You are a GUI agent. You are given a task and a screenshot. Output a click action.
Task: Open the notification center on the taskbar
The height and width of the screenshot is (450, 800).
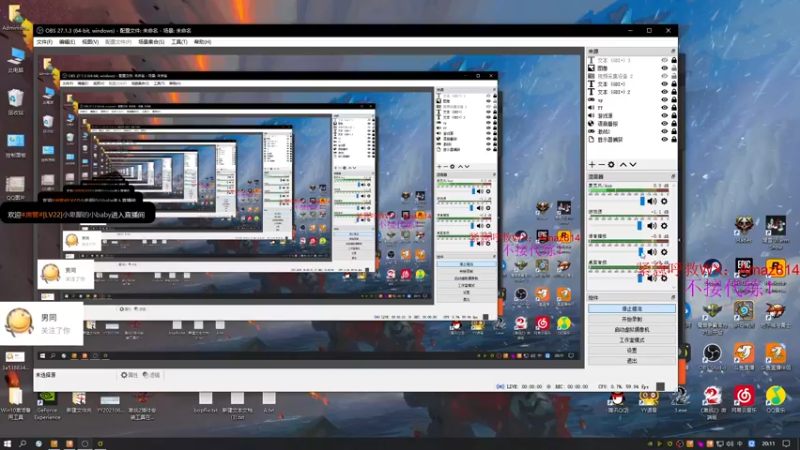pyautogui.click(x=786, y=444)
